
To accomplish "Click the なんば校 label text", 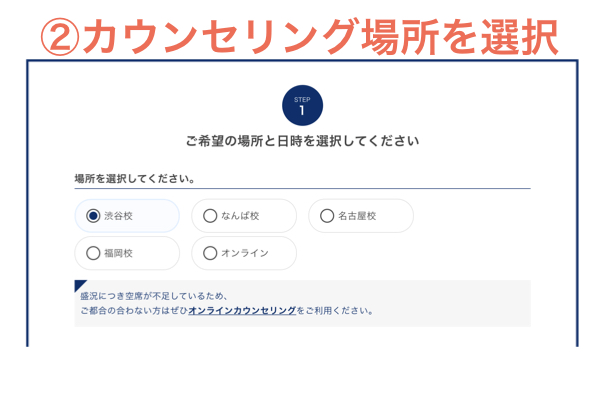I will pos(240,215).
